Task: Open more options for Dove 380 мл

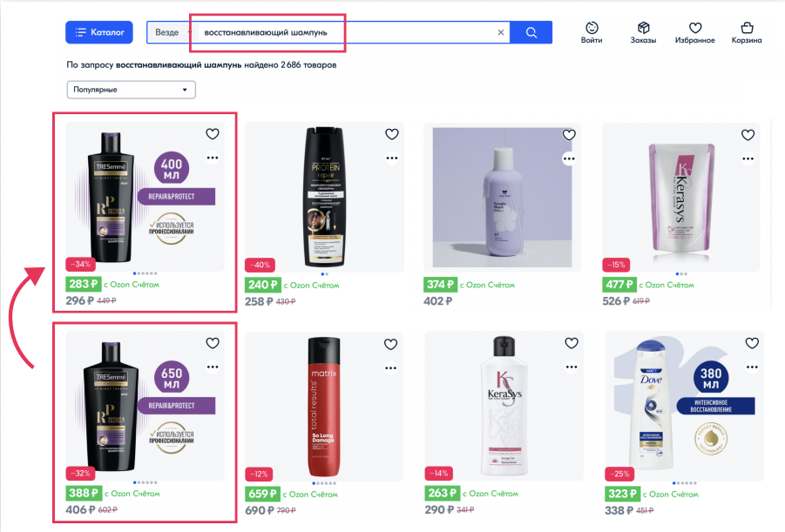Action: pos(752,367)
